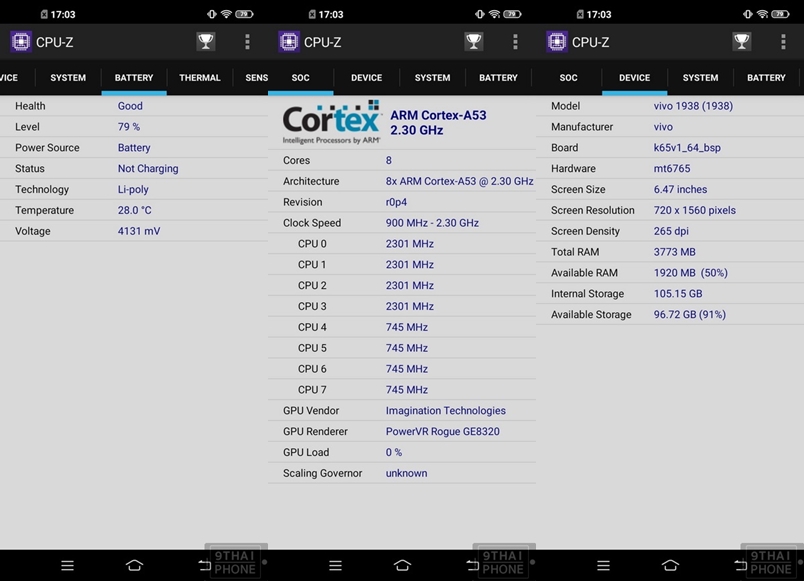Open the trophy icon on the right screen
The height and width of the screenshot is (581, 804).
741,42
